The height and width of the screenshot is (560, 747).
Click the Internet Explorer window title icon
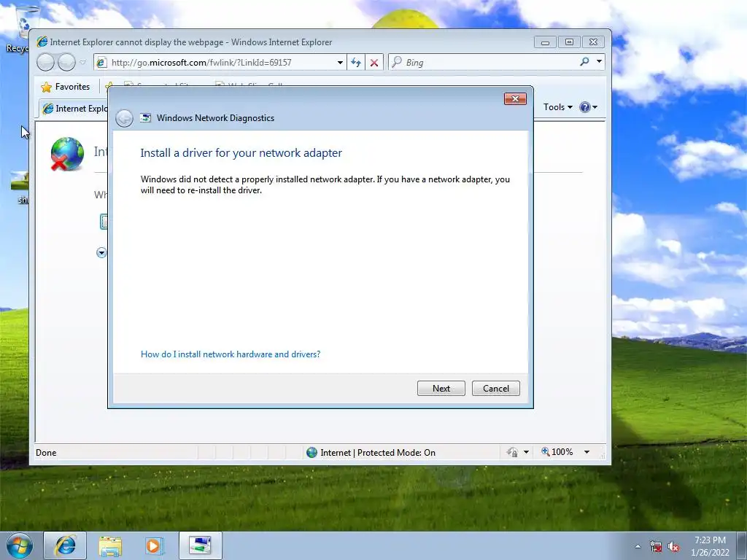(x=42, y=42)
